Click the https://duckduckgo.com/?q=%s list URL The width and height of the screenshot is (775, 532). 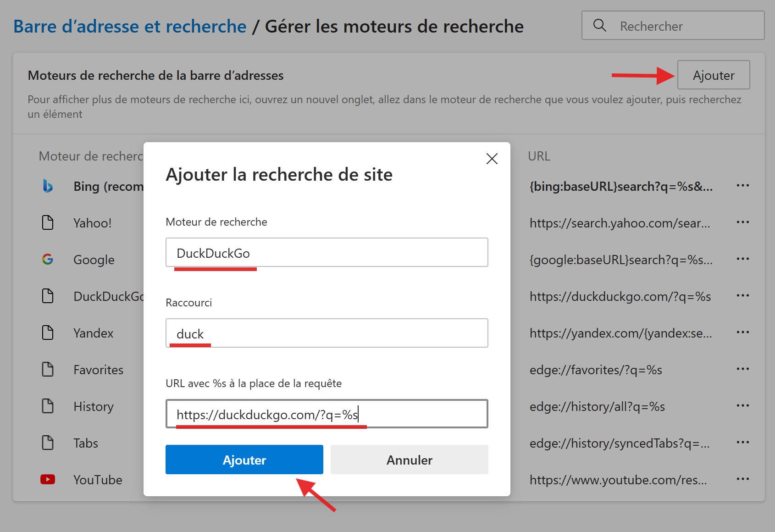pos(620,296)
